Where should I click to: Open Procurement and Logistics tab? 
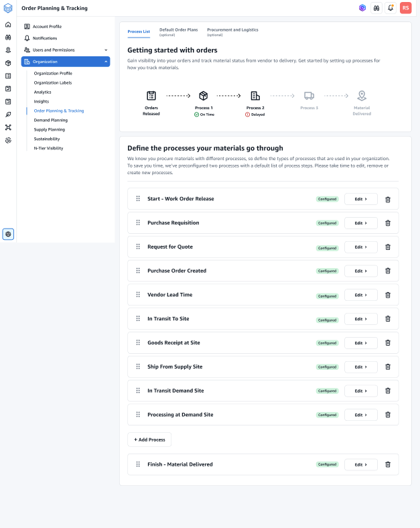point(232,31)
